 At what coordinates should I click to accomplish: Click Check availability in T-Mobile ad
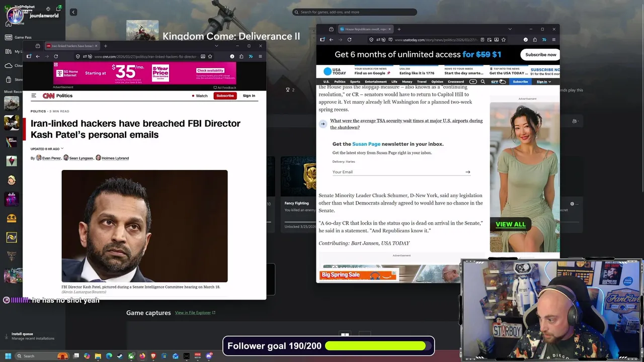tap(210, 71)
